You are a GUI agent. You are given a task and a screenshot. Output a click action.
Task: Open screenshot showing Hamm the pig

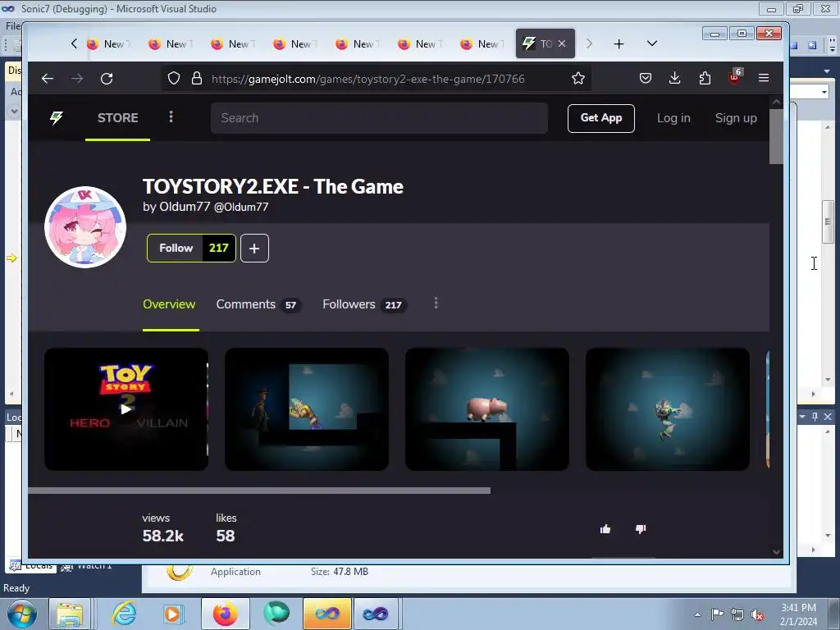pyautogui.click(x=487, y=409)
